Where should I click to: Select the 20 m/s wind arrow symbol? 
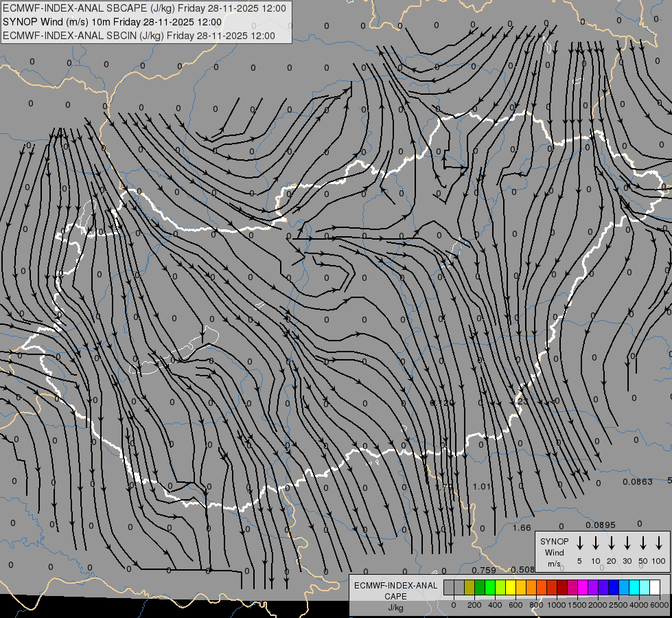(x=612, y=543)
